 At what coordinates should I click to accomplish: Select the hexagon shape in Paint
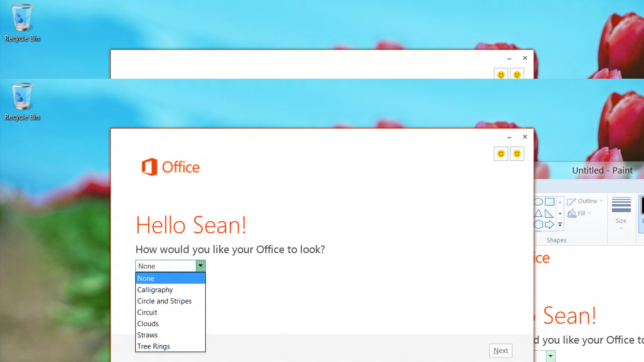538,225
